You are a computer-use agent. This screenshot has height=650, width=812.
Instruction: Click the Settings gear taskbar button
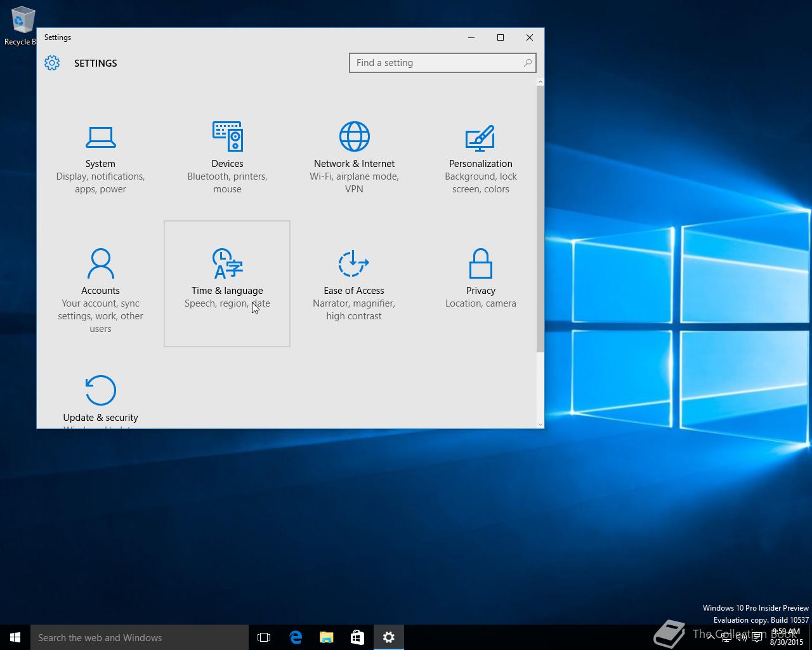pos(389,637)
